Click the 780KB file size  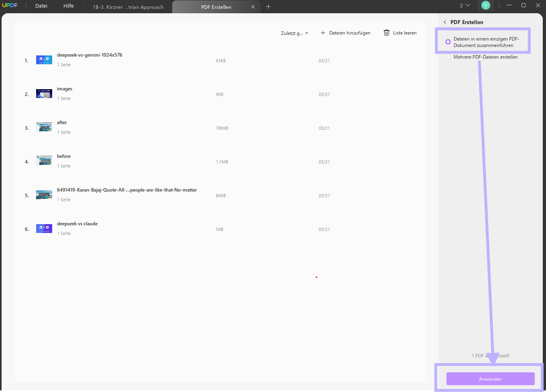coord(222,129)
